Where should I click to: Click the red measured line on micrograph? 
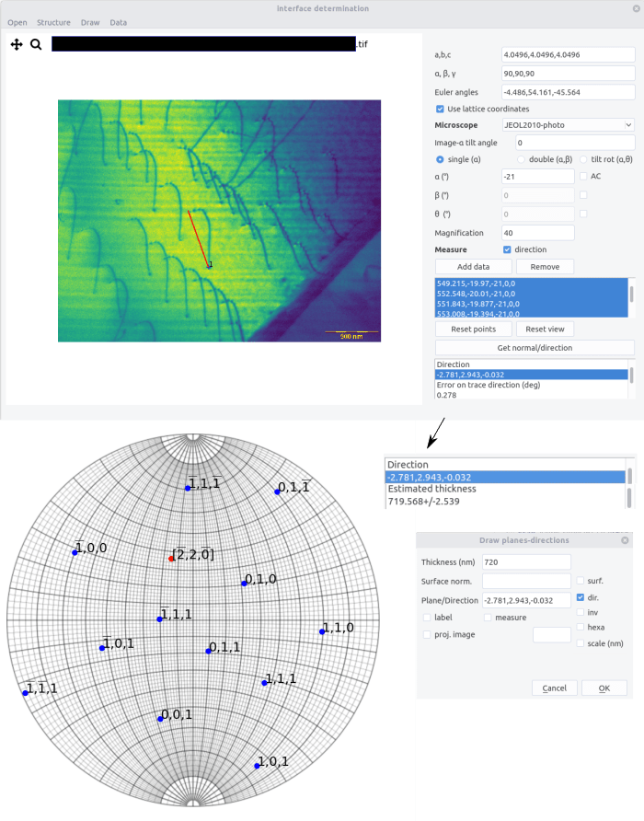pos(199,239)
